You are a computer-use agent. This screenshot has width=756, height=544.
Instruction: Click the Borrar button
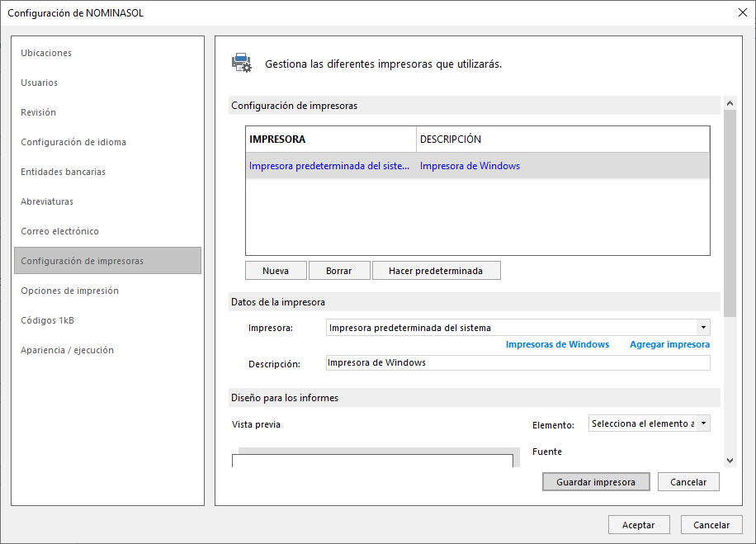339,271
